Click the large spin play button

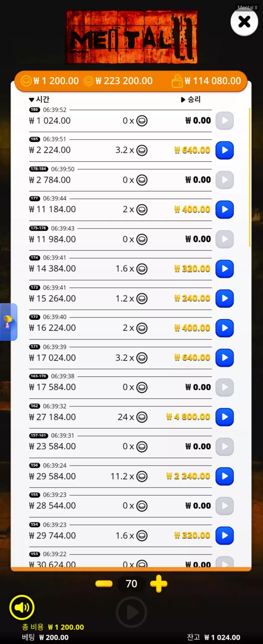coord(131,612)
